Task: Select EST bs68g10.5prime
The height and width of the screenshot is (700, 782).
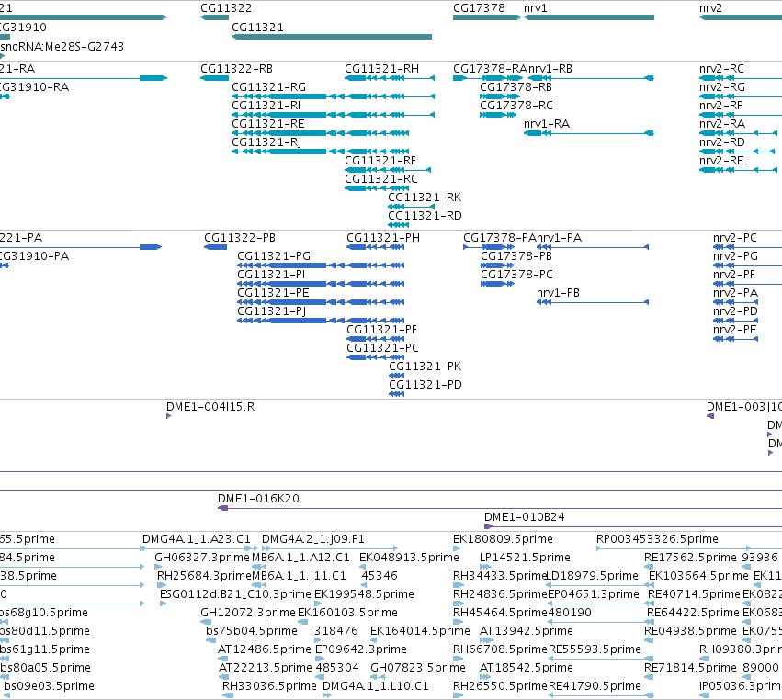Action: click(44, 613)
